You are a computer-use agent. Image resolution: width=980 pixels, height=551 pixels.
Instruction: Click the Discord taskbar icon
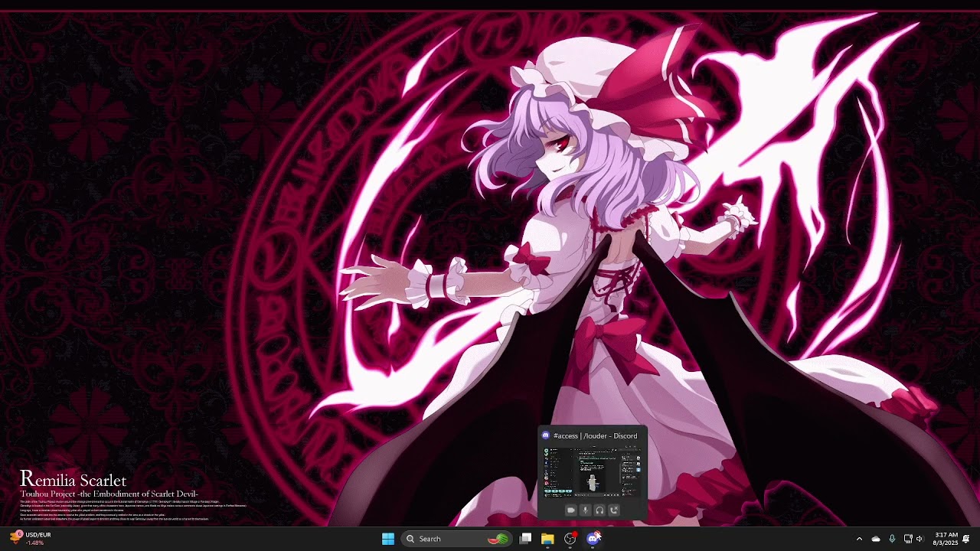593,539
